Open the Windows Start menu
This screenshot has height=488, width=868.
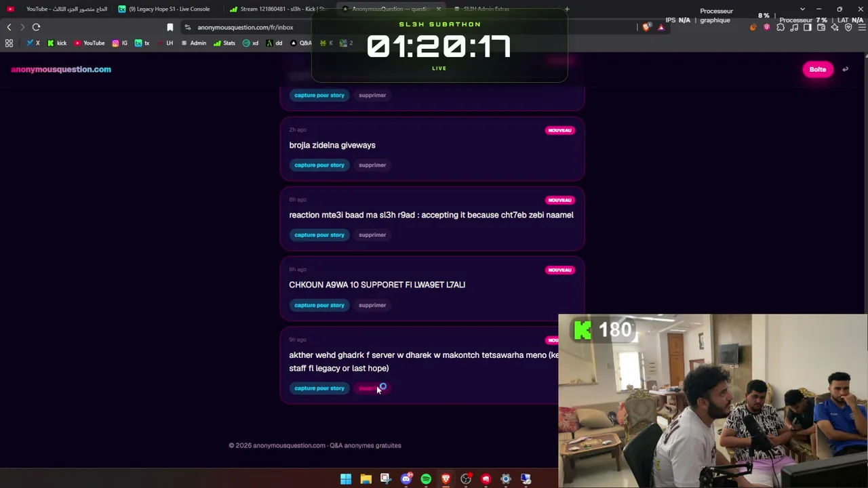tap(346, 479)
